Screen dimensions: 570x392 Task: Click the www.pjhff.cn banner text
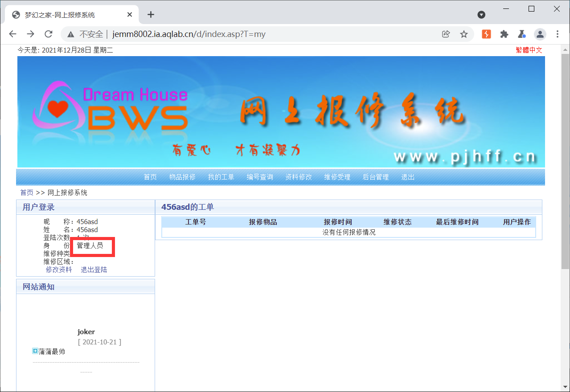click(x=465, y=157)
